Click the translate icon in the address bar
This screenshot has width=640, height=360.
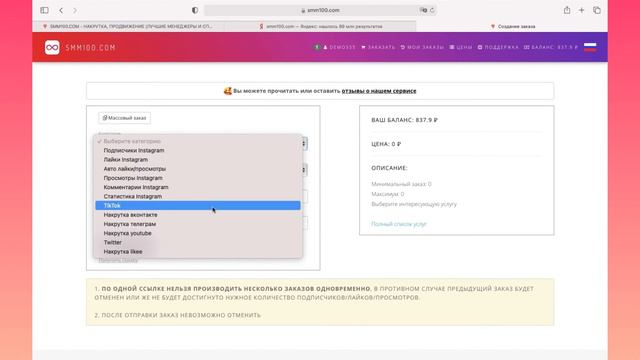(424, 10)
